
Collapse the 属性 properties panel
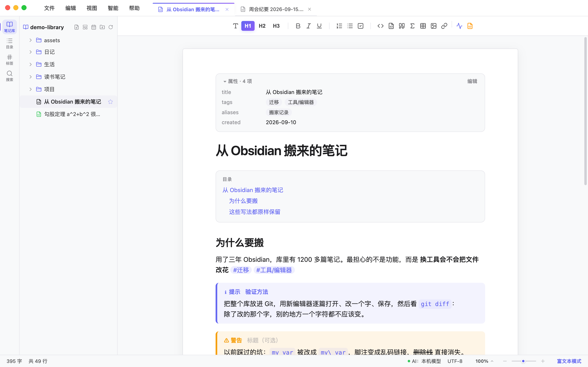click(x=225, y=82)
